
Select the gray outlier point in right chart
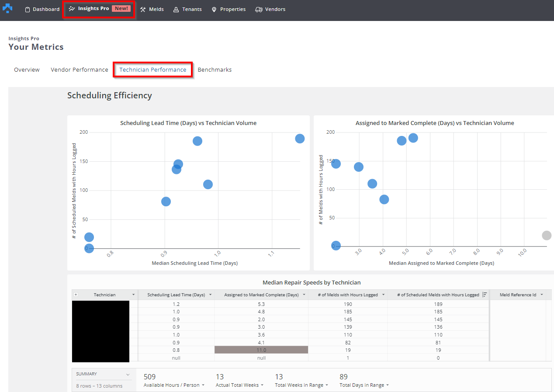[547, 236]
